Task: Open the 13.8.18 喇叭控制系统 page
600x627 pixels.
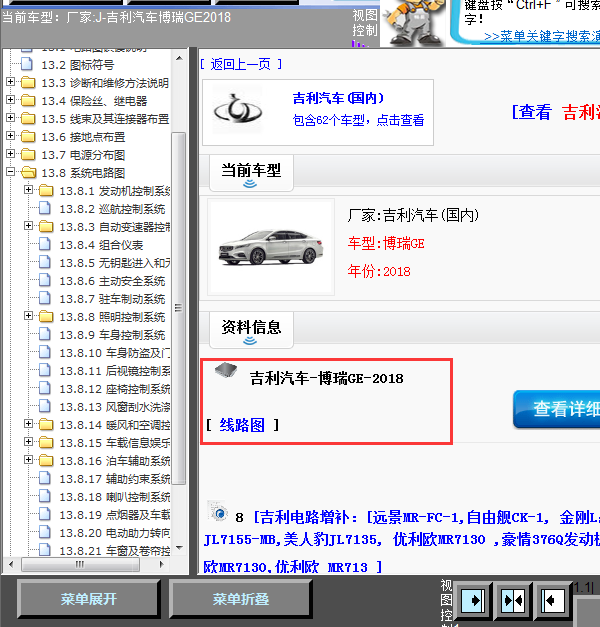Action: click(115, 497)
